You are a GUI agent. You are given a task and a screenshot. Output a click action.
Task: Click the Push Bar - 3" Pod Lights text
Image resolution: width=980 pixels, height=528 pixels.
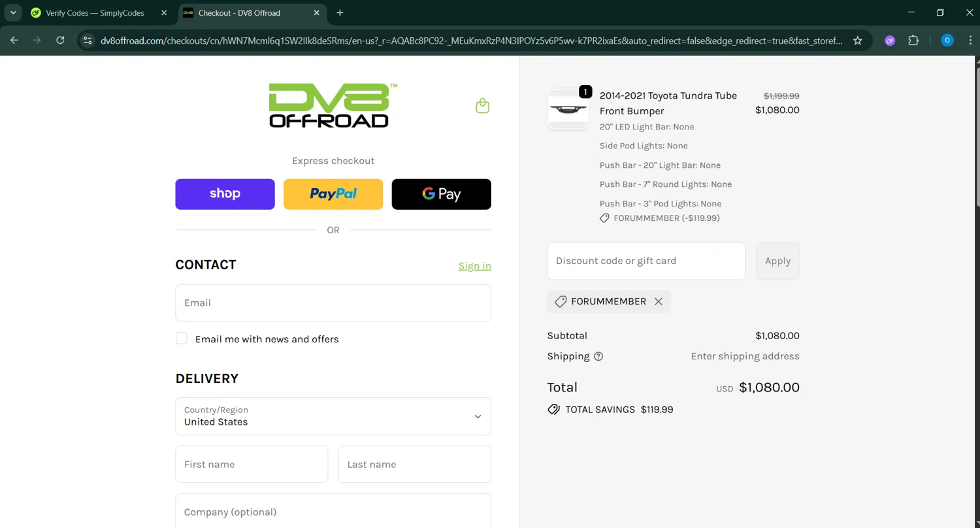[661, 204]
